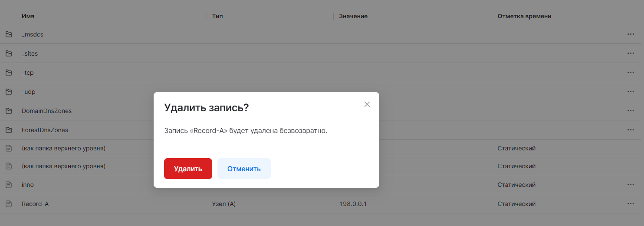Open the three-dot menu for Record-A
This screenshot has width=644, height=226.
[631, 204]
